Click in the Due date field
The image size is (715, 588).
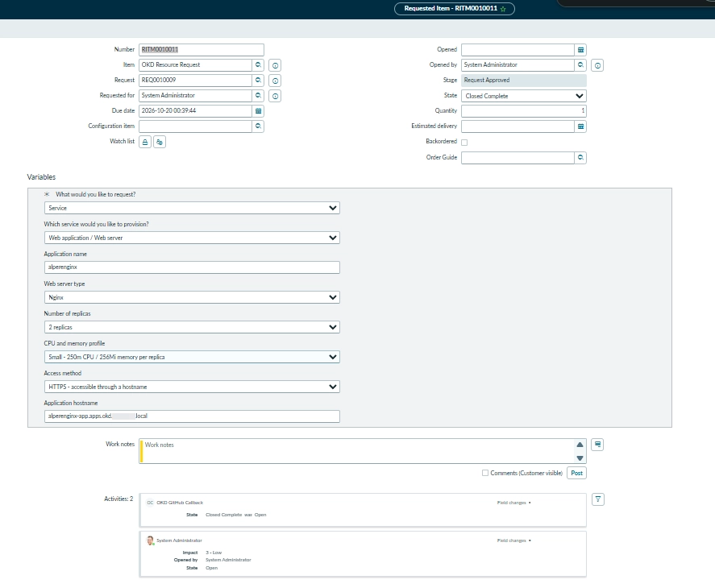click(195, 111)
